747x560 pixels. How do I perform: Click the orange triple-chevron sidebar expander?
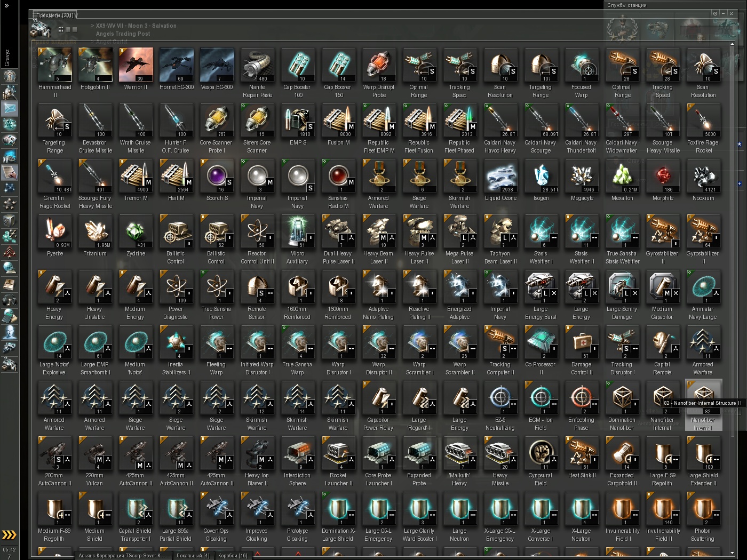(9, 535)
